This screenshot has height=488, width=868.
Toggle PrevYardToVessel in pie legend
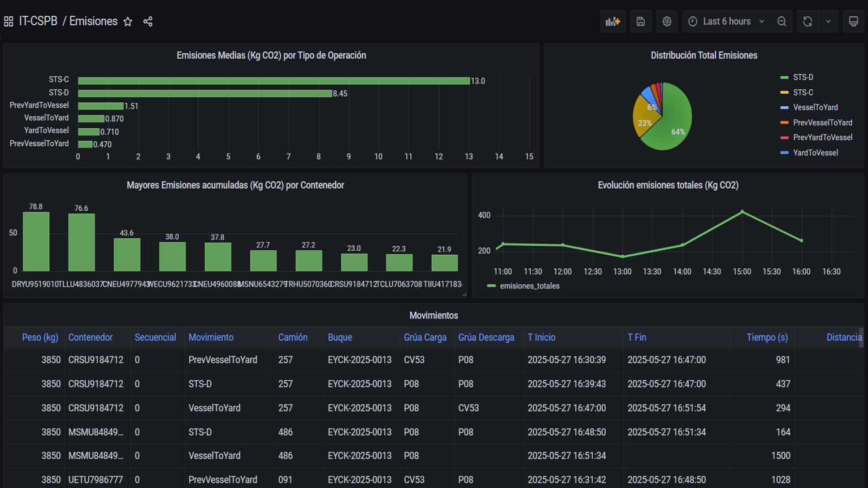coord(822,137)
